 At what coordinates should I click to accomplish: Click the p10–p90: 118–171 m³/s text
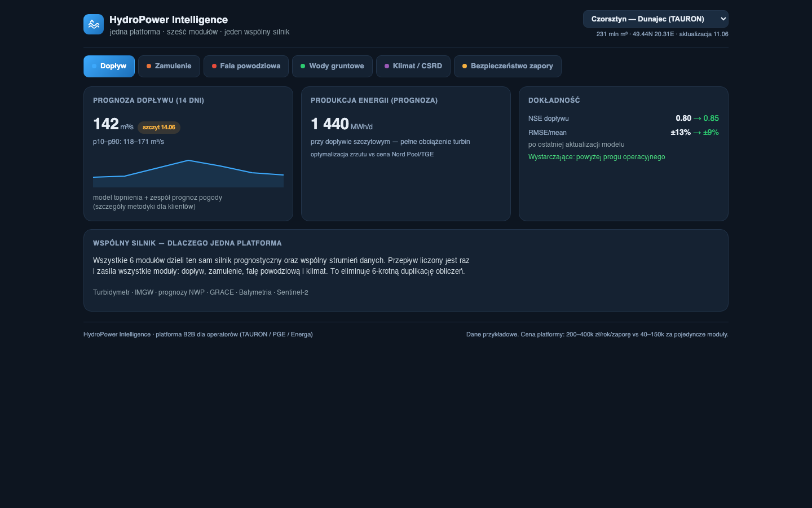click(129, 142)
